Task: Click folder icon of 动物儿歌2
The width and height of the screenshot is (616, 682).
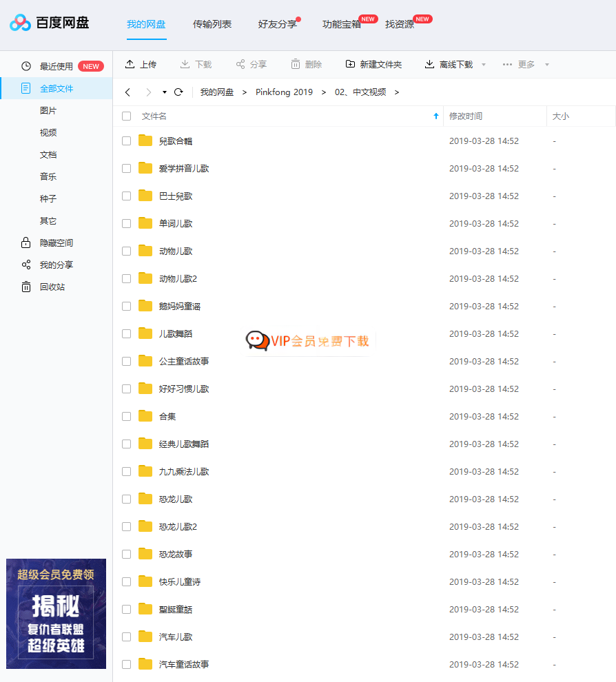Action: tap(145, 278)
